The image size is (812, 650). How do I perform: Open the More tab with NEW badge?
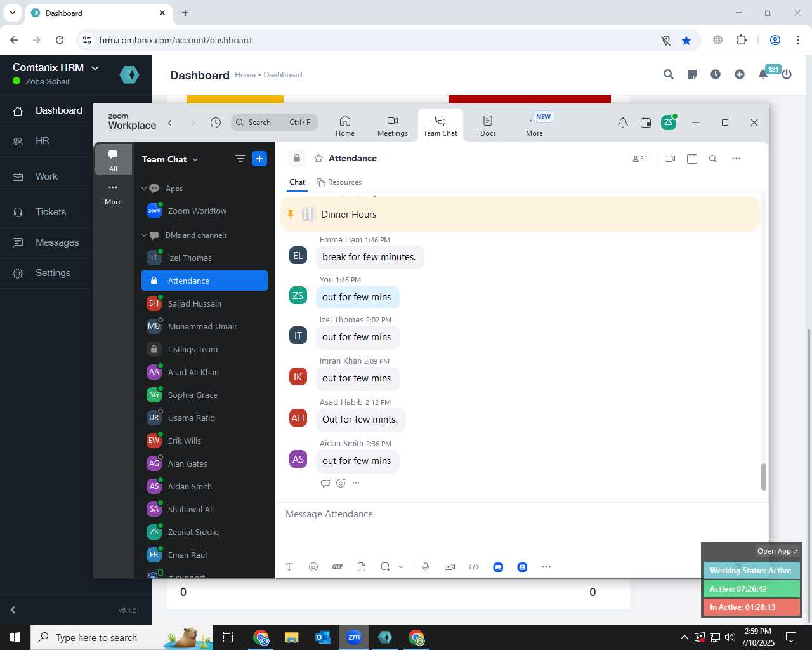(535, 125)
